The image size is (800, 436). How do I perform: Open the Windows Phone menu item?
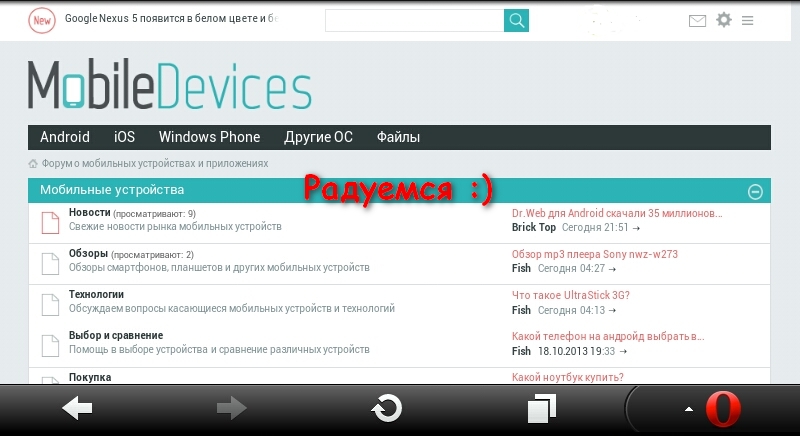pyautogui.click(x=209, y=137)
